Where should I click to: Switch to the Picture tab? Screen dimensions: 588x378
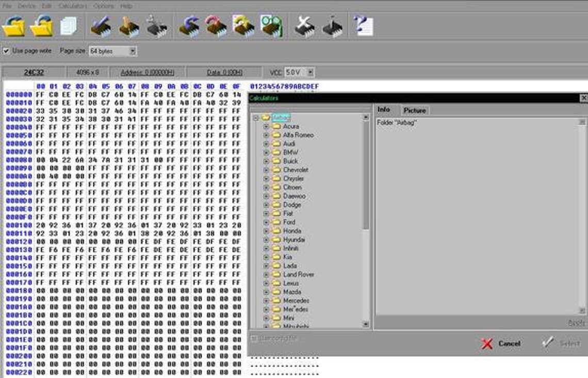click(414, 110)
